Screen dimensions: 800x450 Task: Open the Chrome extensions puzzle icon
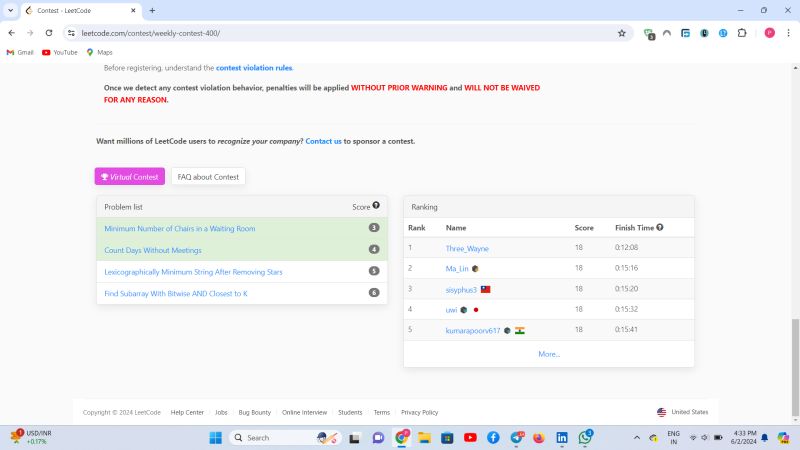(742, 33)
